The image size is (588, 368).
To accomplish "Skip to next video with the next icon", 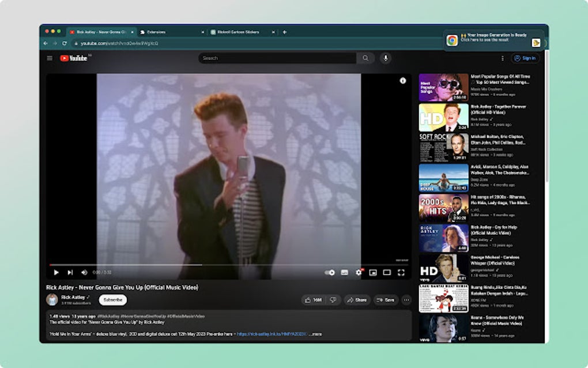I will coord(69,272).
